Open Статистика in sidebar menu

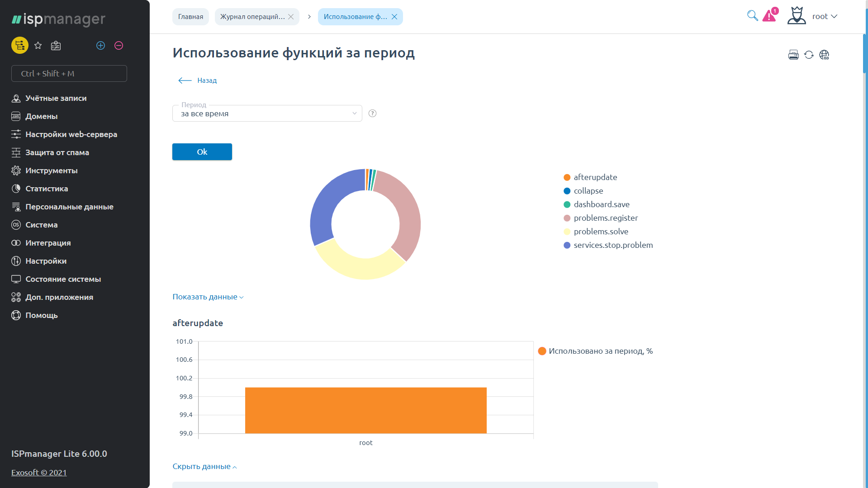coord(47,189)
